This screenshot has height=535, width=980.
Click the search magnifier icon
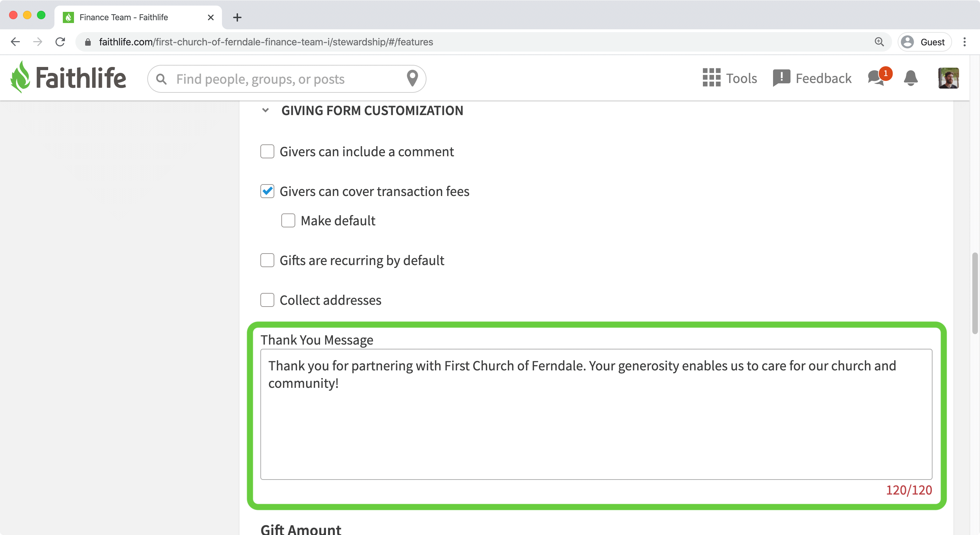(161, 79)
